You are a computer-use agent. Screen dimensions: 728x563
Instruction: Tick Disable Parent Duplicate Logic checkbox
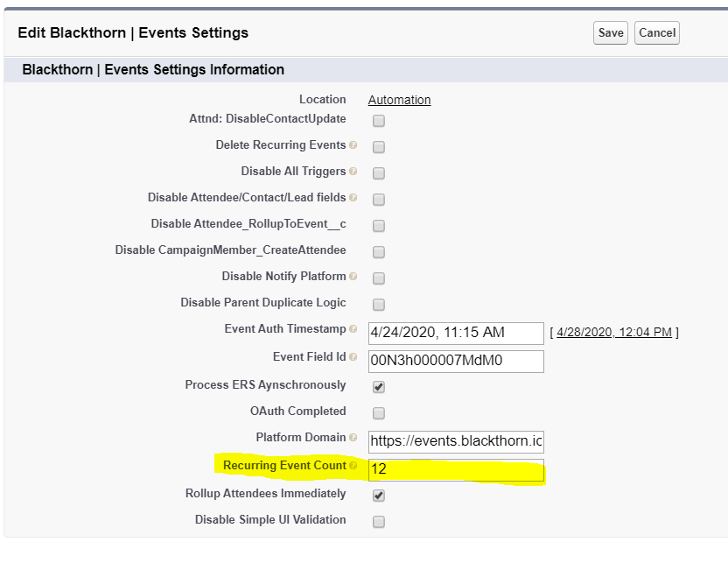coord(379,304)
